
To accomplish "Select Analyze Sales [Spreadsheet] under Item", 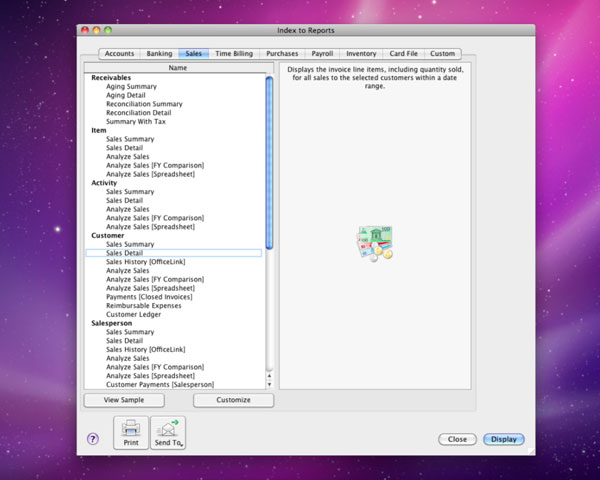I will (150, 174).
